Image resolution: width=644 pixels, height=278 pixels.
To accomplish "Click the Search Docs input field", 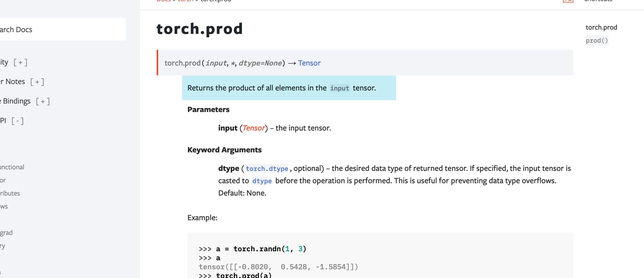I will 63,29.
